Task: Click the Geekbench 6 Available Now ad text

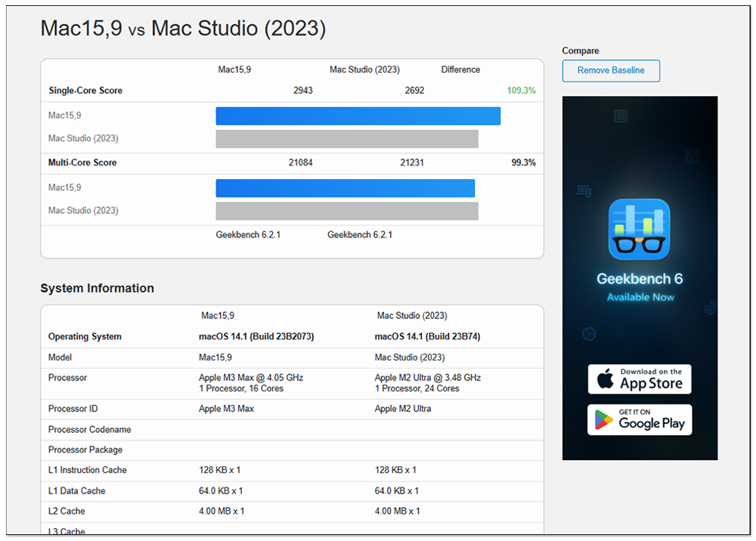Action: pyautogui.click(x=640, y=287)
